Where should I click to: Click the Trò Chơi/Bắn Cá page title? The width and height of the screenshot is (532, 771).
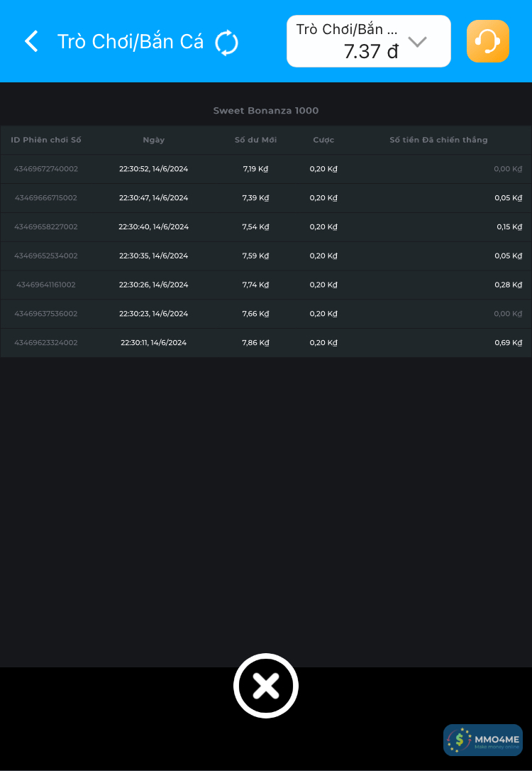(131, 42)
